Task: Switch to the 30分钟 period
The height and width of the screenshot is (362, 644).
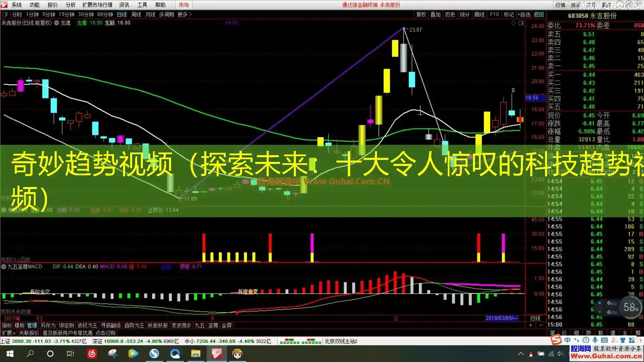Action: pos(86,14)
